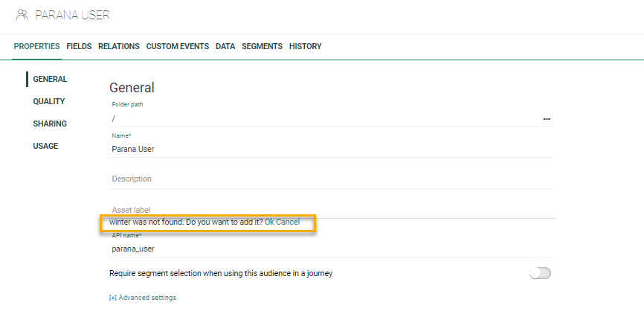Select General section in sidebar
644x320 pixels.
pyautogui.click(x=50, y=79)
